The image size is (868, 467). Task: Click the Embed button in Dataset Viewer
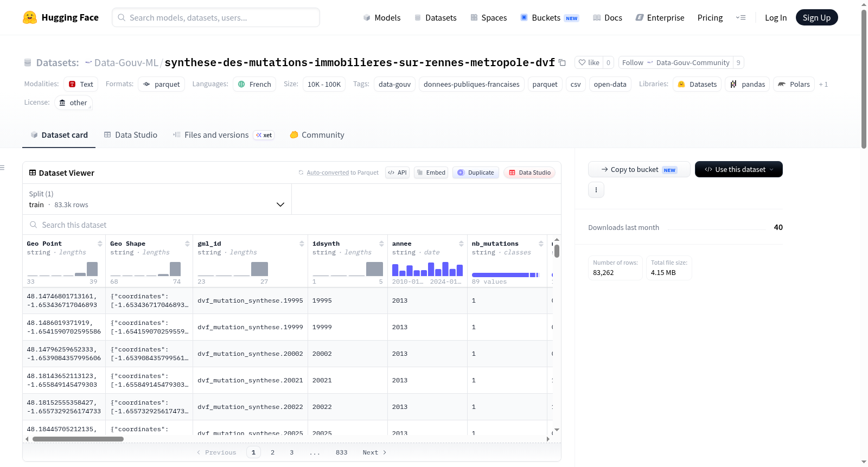click(x=431, y=172)
